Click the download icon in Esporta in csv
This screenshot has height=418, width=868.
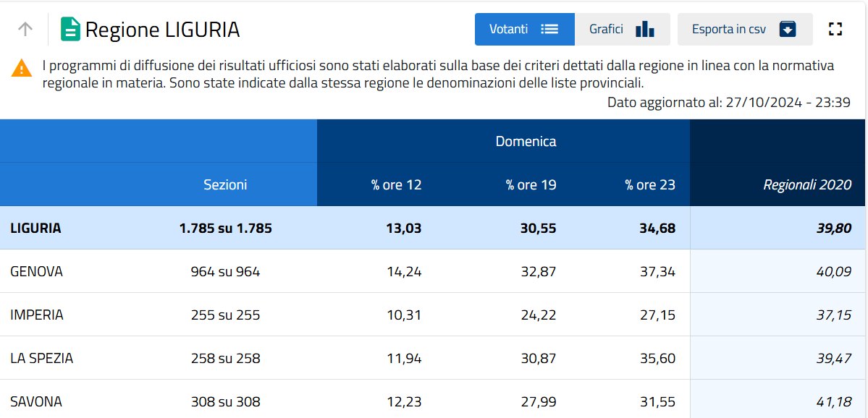tap(788, 29)
